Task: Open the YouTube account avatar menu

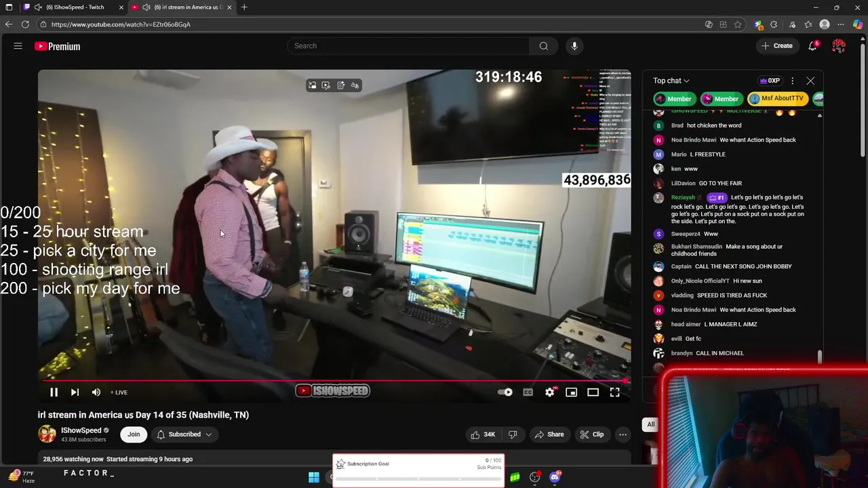Action: tap(839, 46)
